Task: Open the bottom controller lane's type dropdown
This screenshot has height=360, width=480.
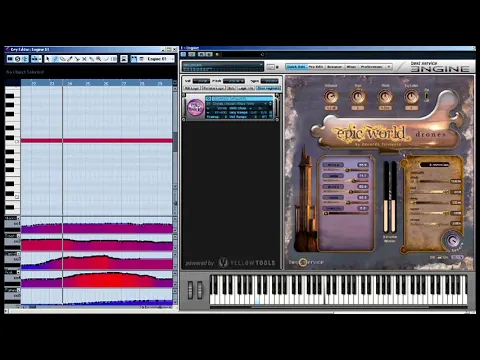Action: point(18,290)
